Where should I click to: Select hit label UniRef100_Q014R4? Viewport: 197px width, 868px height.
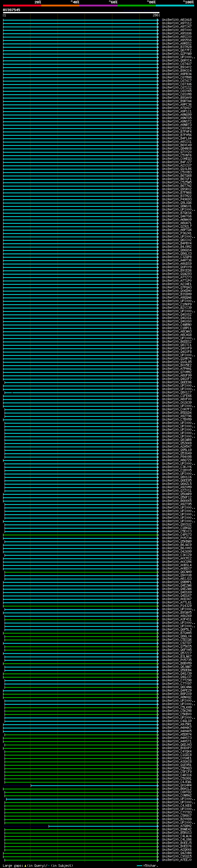[177, 785]
